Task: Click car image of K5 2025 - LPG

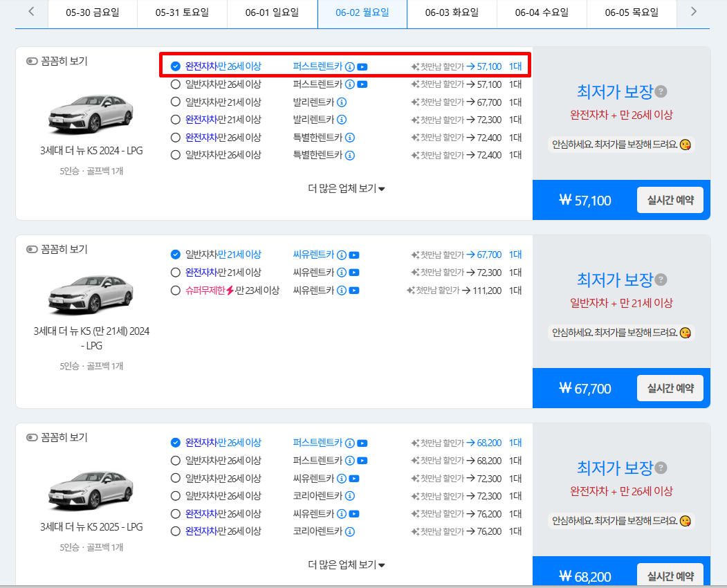Action: tap(91, 490)
